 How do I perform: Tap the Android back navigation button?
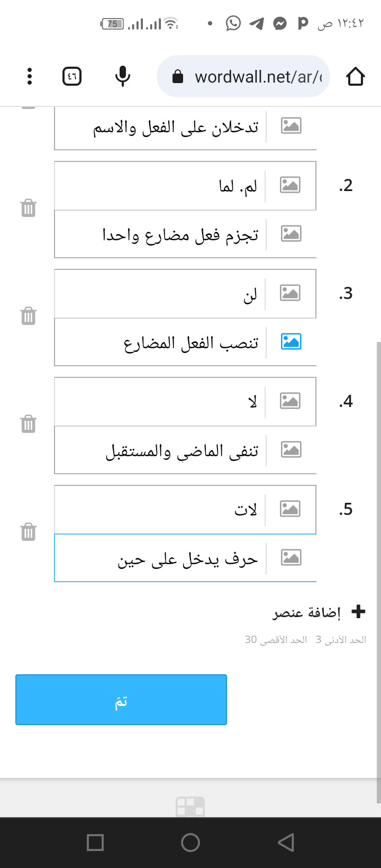(286, 843)
